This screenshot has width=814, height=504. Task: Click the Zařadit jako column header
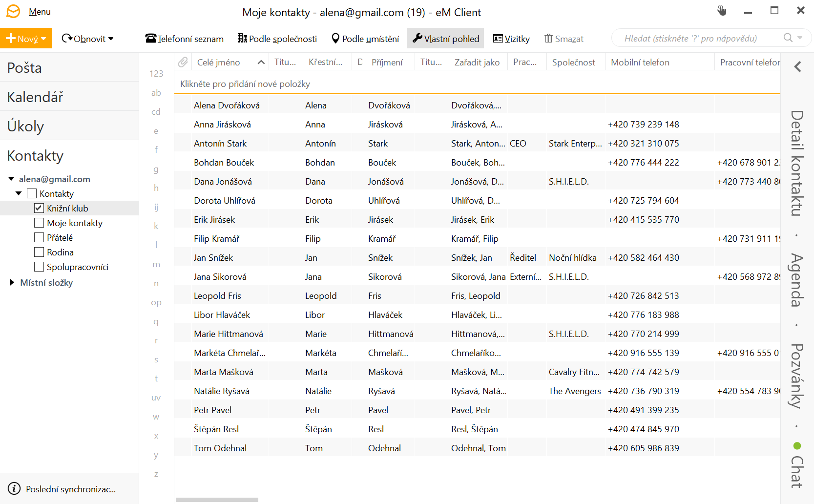[478, 62]
